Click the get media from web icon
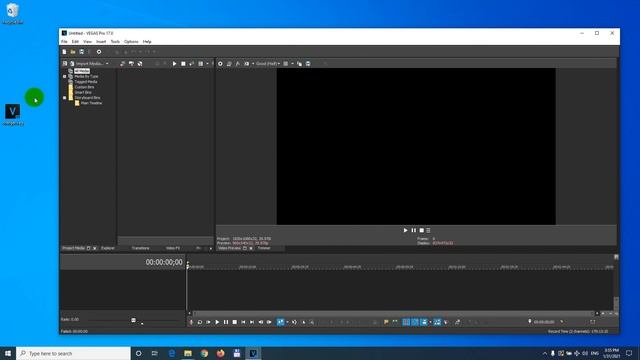This screenshot has width=640, height=360. coord(140,64)
